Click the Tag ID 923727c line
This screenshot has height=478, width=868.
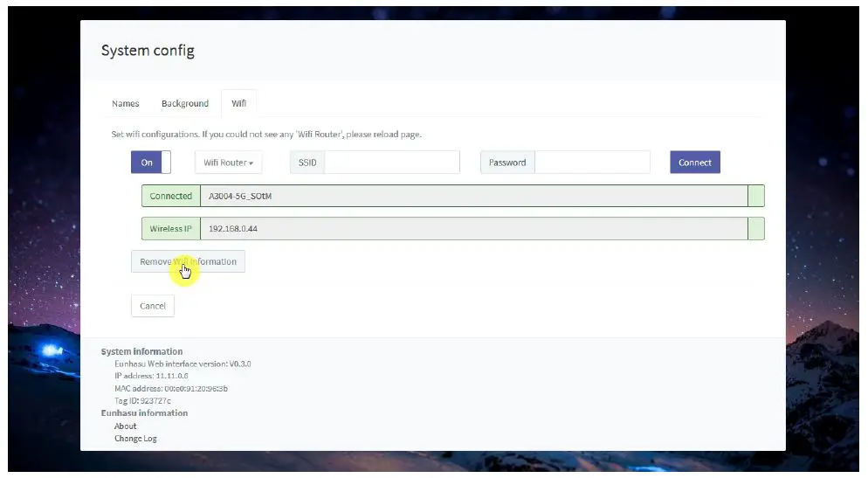coord(143,400)
